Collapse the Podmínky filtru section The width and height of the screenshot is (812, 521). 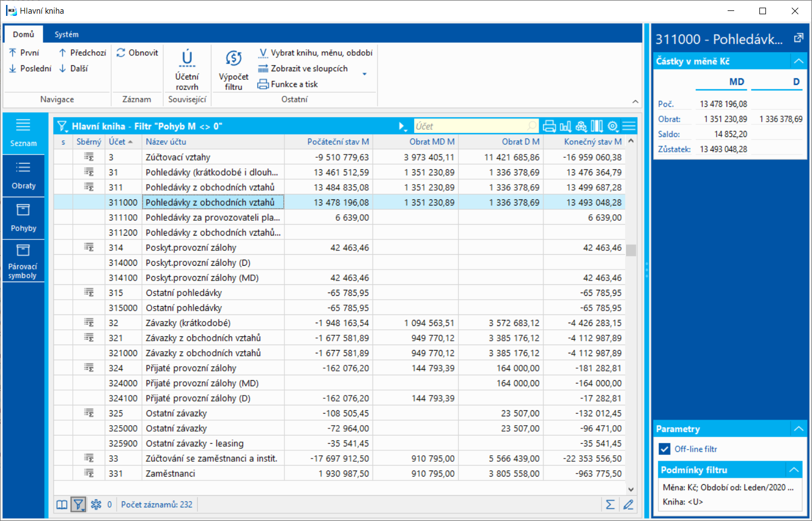click(793, 470)
